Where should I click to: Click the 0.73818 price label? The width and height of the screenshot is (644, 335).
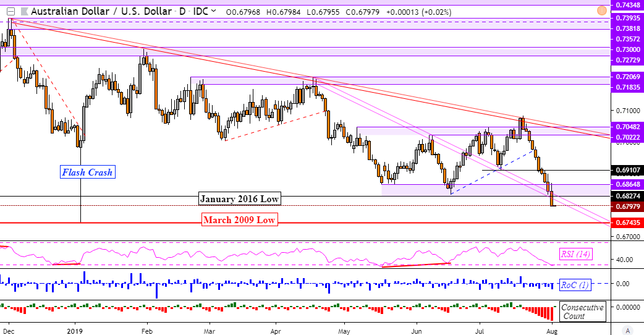tap(628, 28)
